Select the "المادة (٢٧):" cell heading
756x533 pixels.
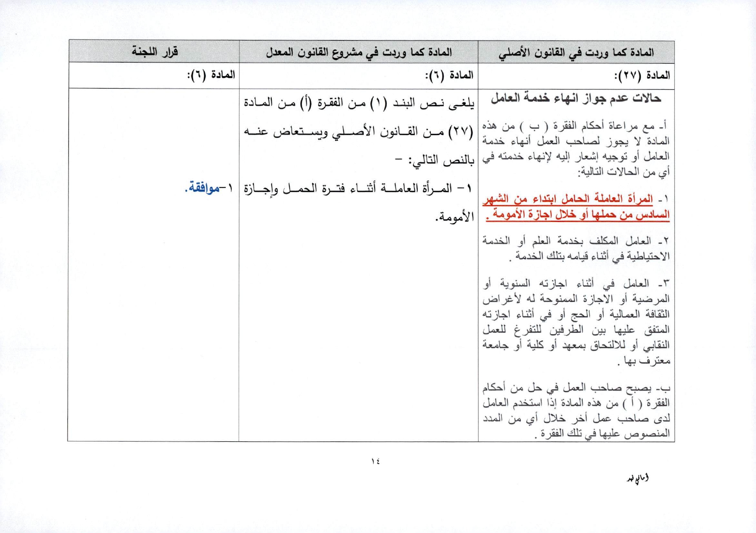(642, 76)
